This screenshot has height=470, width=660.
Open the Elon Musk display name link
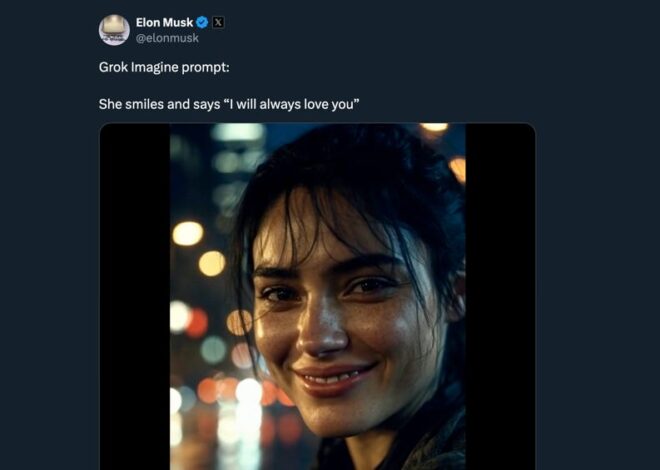click(x=164, y=22)
